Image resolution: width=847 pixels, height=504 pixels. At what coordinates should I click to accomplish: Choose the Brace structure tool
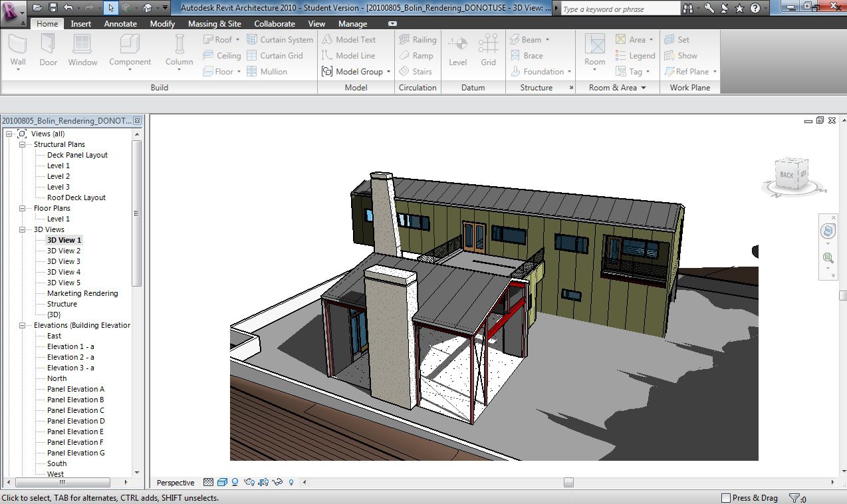click(527, 56)
